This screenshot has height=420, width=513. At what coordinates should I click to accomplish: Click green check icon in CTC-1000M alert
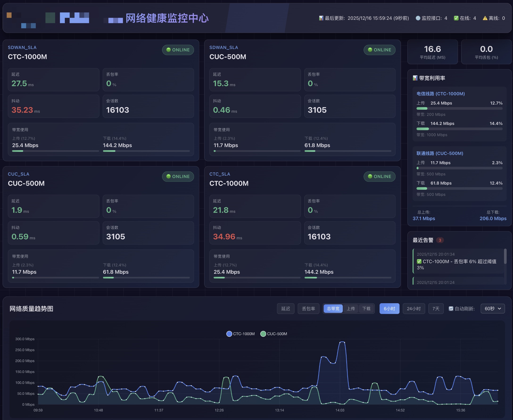point(419,262)
